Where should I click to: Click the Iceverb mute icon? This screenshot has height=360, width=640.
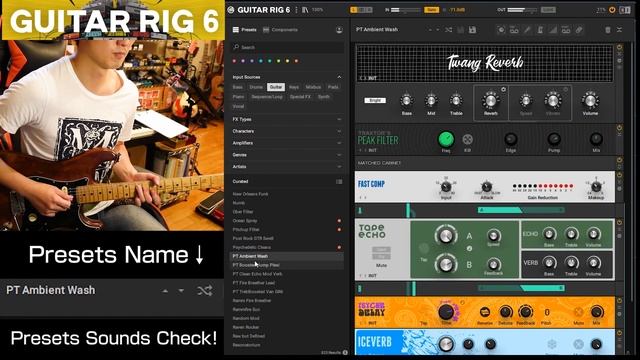click(578, 344)
